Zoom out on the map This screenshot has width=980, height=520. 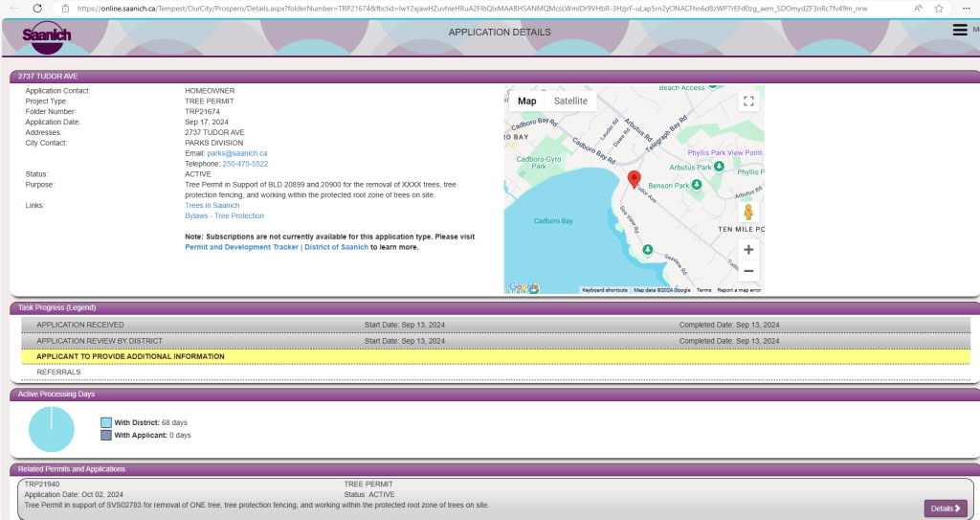click(748, 271)
